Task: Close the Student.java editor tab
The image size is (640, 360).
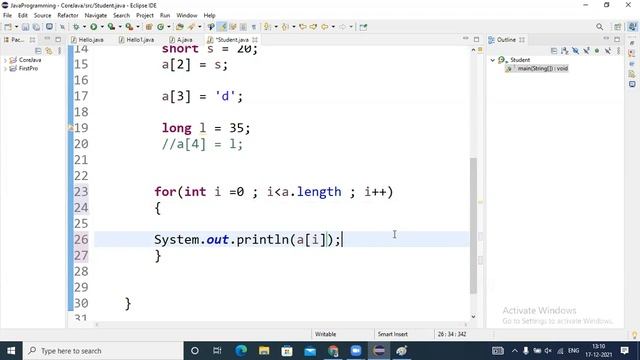Action: pos(255,40)
